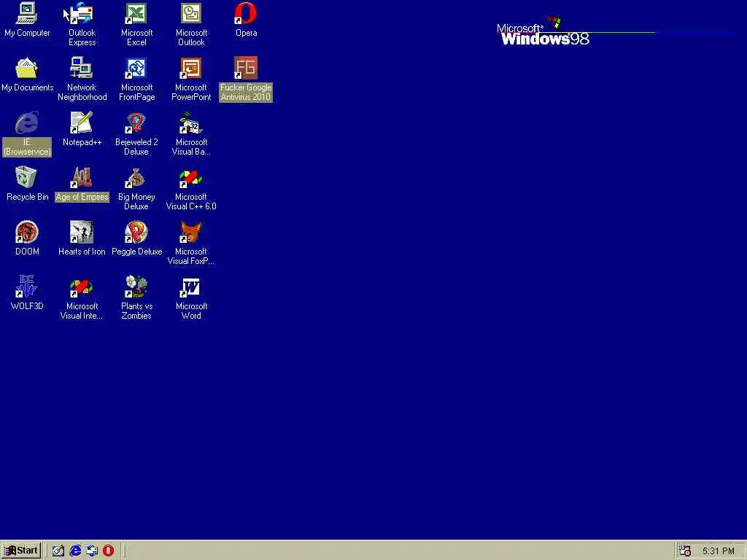Viewport: 747px width, 560px height.
Task: Launch Internet Explorer from Quick Launch
Action: click(75, 551)
